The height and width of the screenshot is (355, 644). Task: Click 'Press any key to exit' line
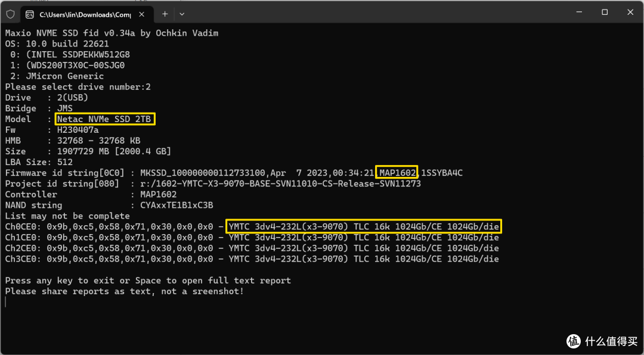148,281
